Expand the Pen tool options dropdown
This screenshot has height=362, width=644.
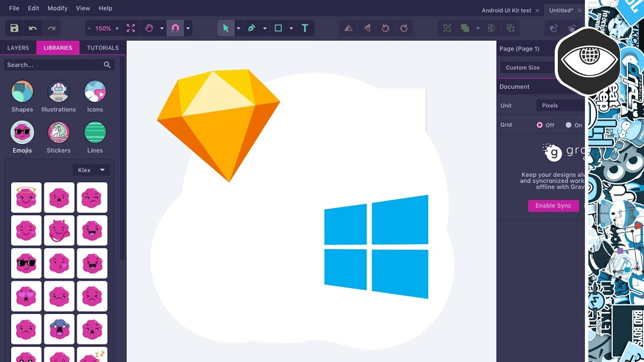tap(264, 28)
